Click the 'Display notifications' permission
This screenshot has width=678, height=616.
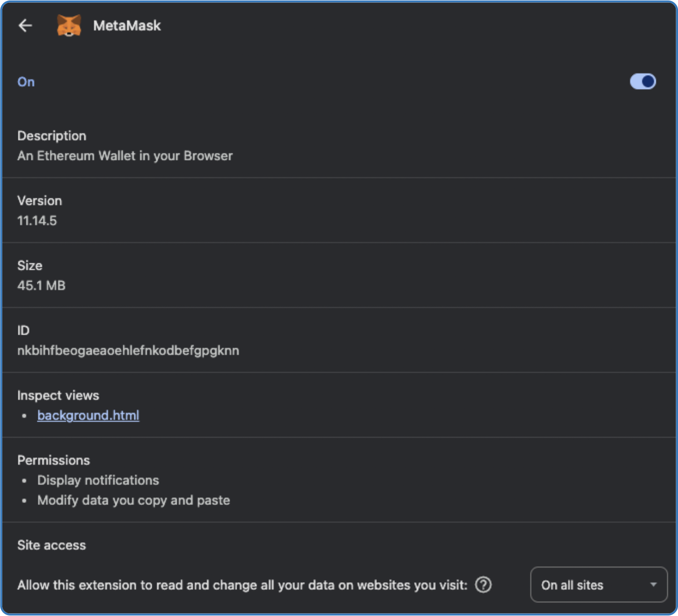[98, 480]
